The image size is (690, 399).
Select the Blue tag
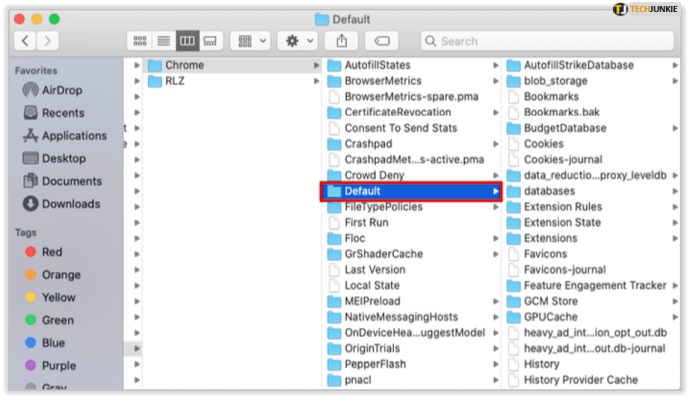[x=45, y=343]
